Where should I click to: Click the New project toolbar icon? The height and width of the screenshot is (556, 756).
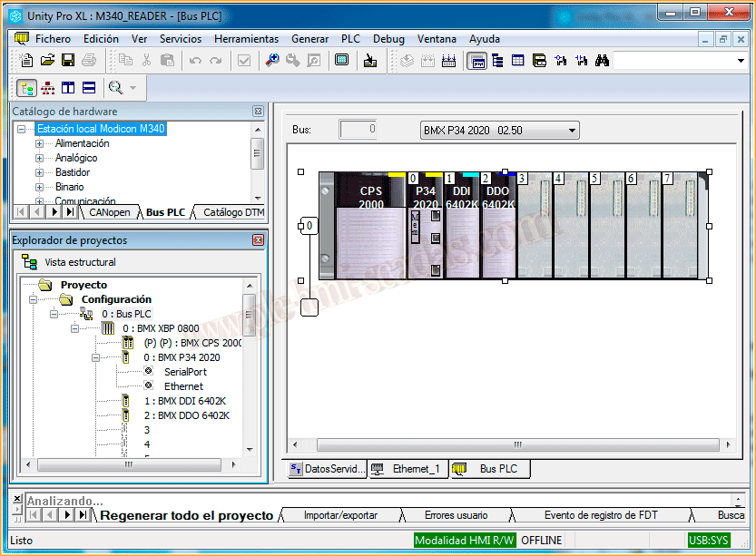point(28,60)
